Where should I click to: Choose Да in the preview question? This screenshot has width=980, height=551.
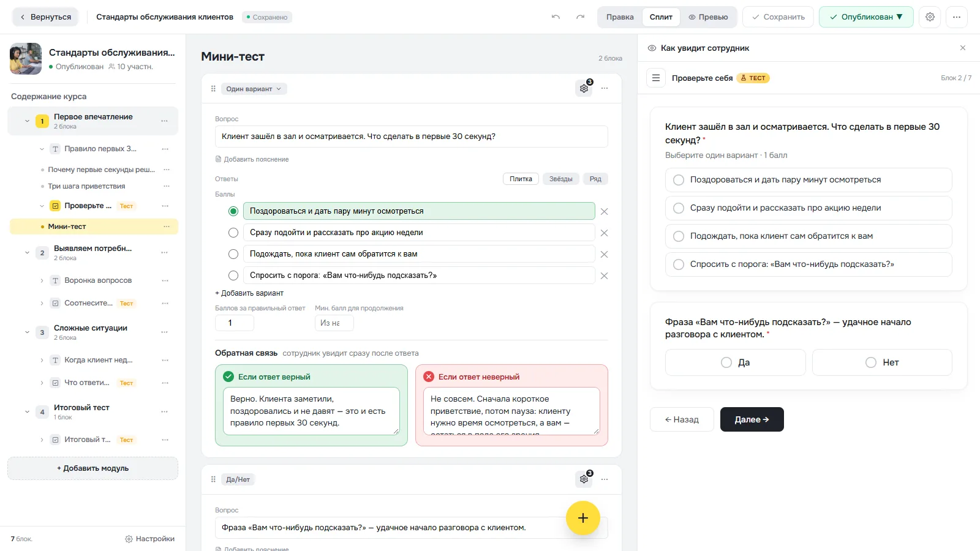tap(735, 362)
